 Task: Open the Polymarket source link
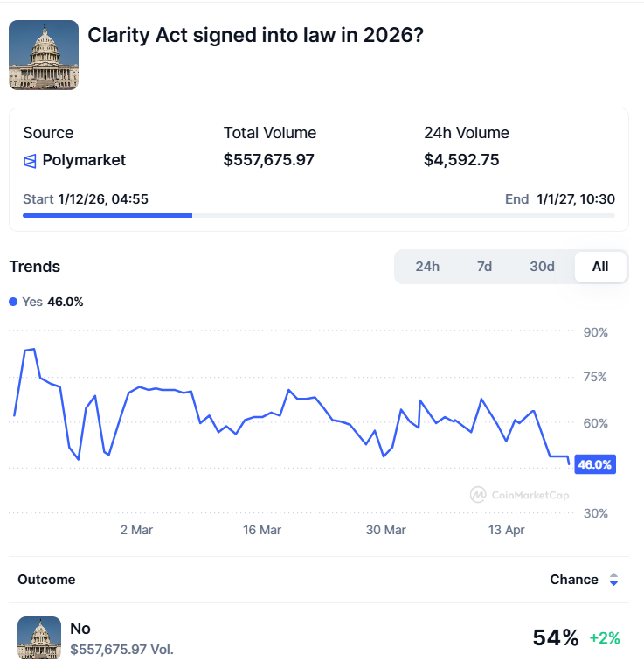click(86, 160)
